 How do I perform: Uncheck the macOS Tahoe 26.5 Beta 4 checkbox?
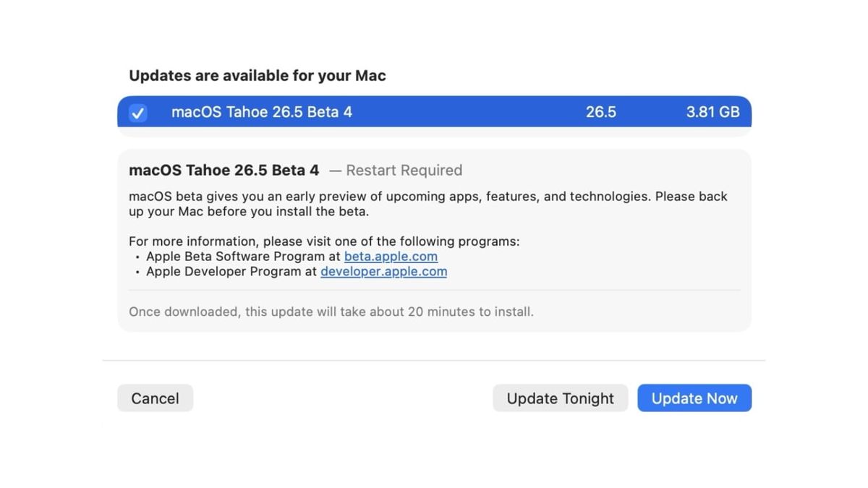click(137, 113)
